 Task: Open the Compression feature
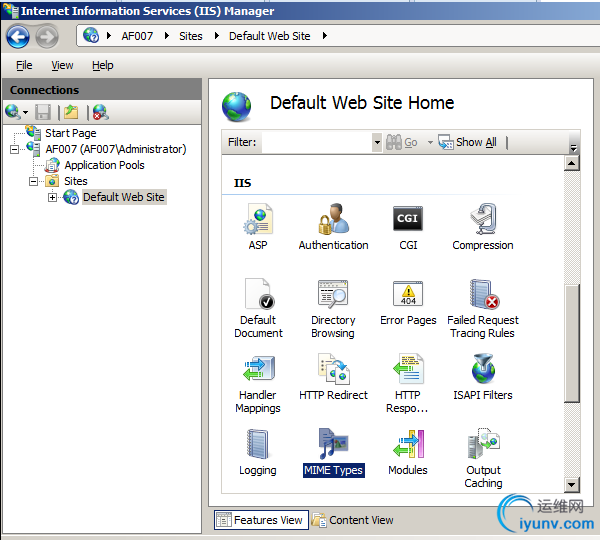pyautogui.click(x=483, y=227)
